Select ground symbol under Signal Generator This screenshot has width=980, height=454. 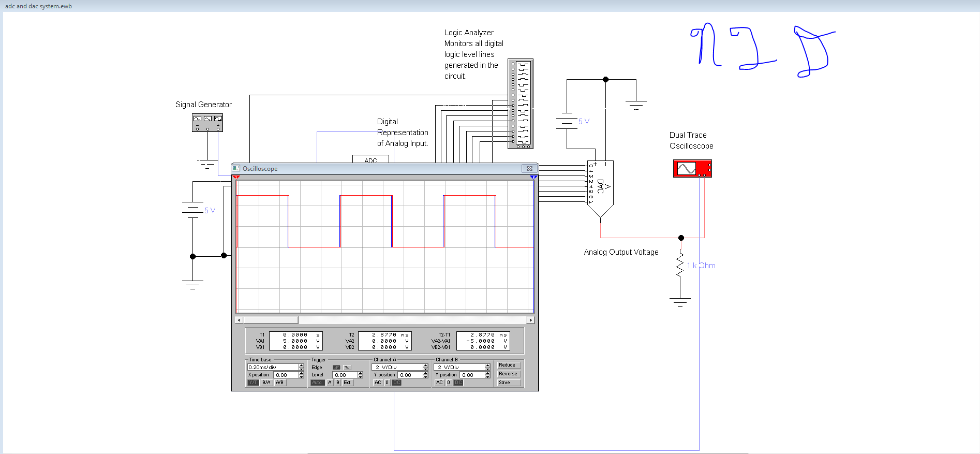point(207,165)
